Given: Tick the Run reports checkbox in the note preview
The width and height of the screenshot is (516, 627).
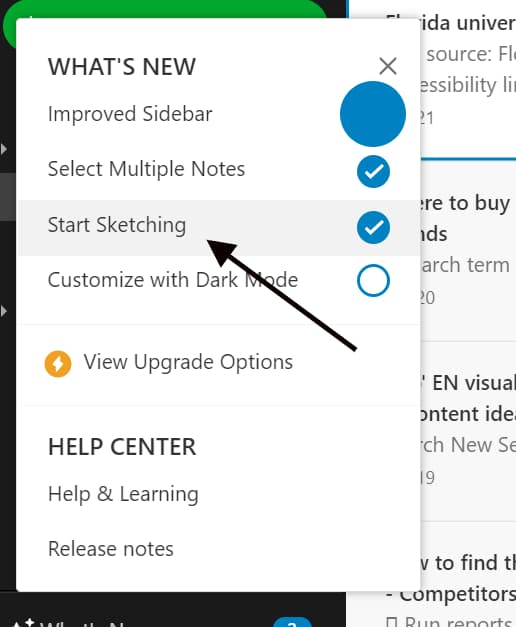Looking at the screenshot, I should coord(392,622).
